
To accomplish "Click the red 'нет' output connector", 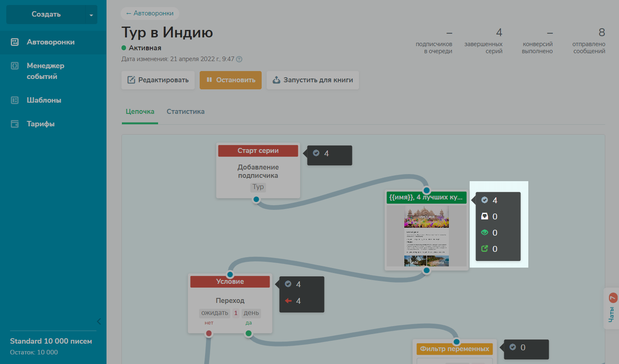I will pyautogui.click(x=209, y=333).
